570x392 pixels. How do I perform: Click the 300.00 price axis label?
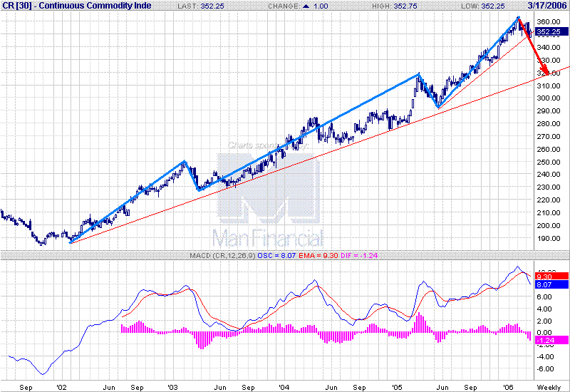pyautogui.click(x=548, y=98)
